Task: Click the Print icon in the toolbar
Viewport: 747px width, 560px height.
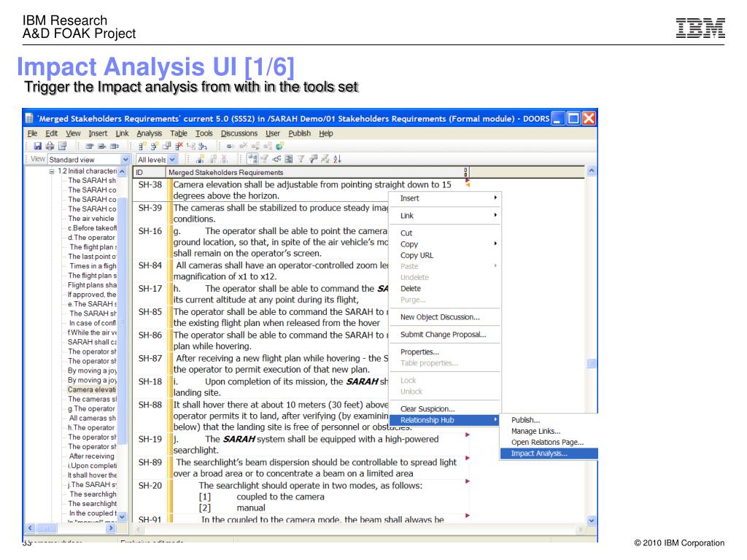Action: [x=50, y=146]
